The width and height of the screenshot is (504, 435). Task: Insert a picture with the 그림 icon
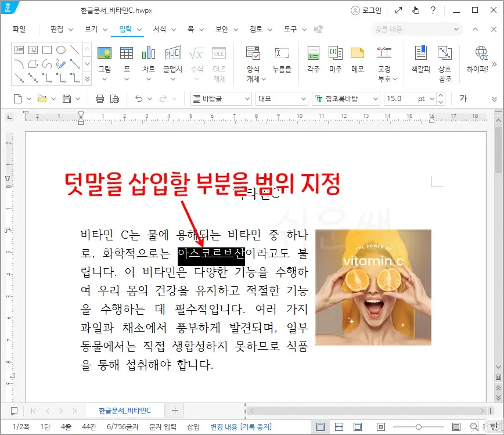point(106,58)
